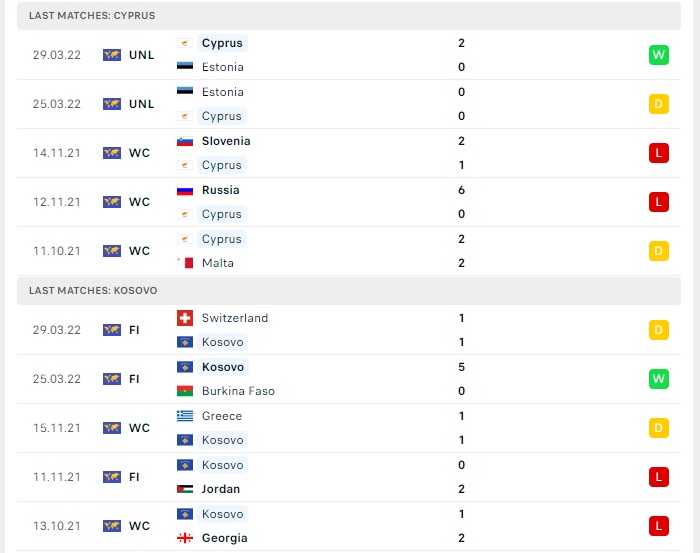Click the yellow D badge for Greece match
The height and width of the screenshot is (553, 700).
click(658, 428)
